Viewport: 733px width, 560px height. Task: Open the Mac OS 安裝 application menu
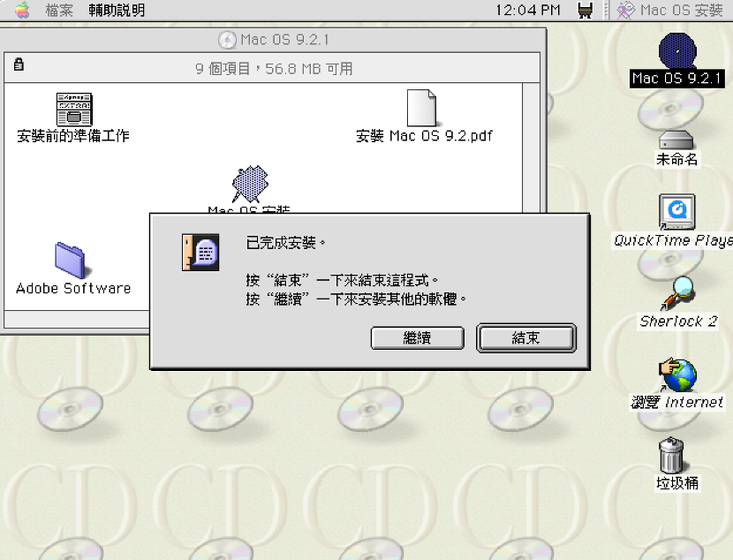[x=670, y=10]
